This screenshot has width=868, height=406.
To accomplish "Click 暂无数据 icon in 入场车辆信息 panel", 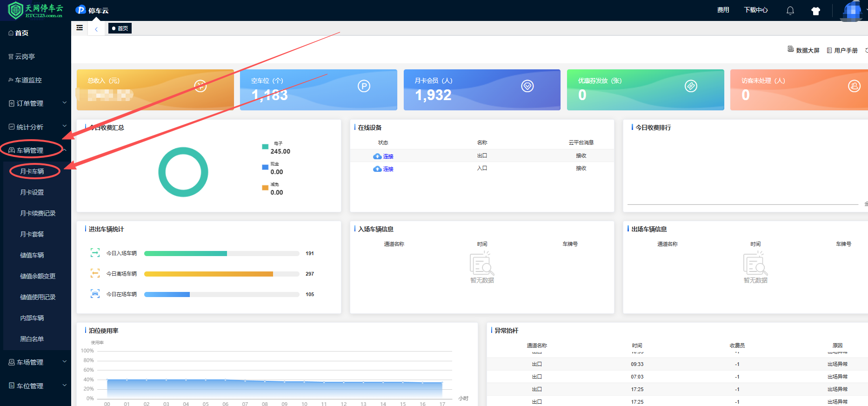I will point(482,264).
